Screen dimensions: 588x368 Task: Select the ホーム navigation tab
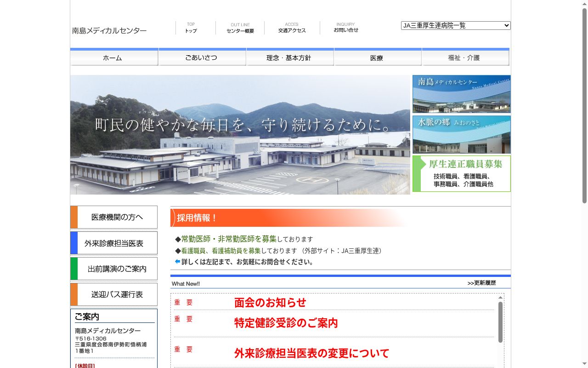(x=114, y=57)
